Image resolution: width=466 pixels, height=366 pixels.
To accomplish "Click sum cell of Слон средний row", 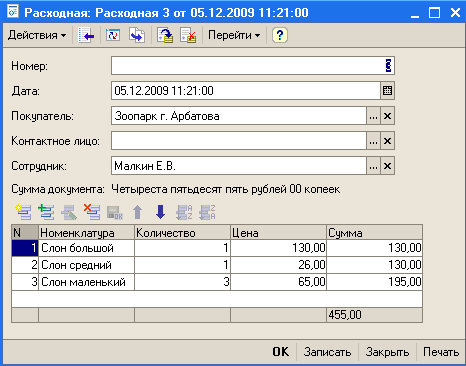I will pyautogui.click(x=375, y=265).
